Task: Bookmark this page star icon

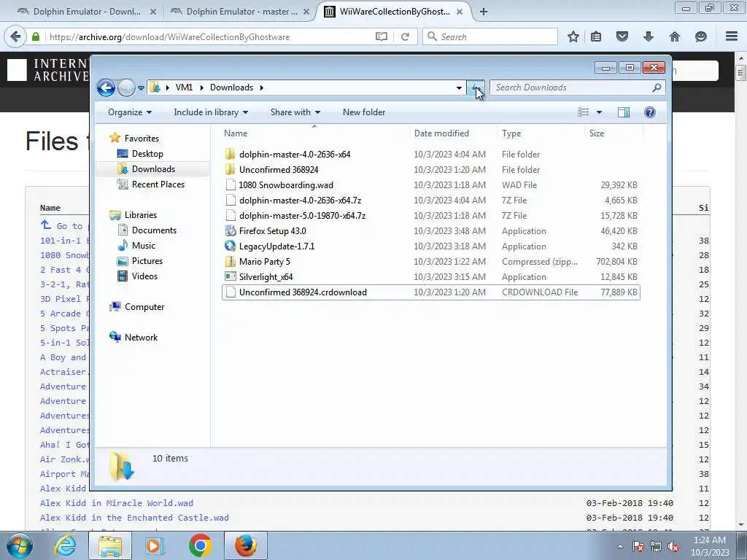Action: [573, 36]
